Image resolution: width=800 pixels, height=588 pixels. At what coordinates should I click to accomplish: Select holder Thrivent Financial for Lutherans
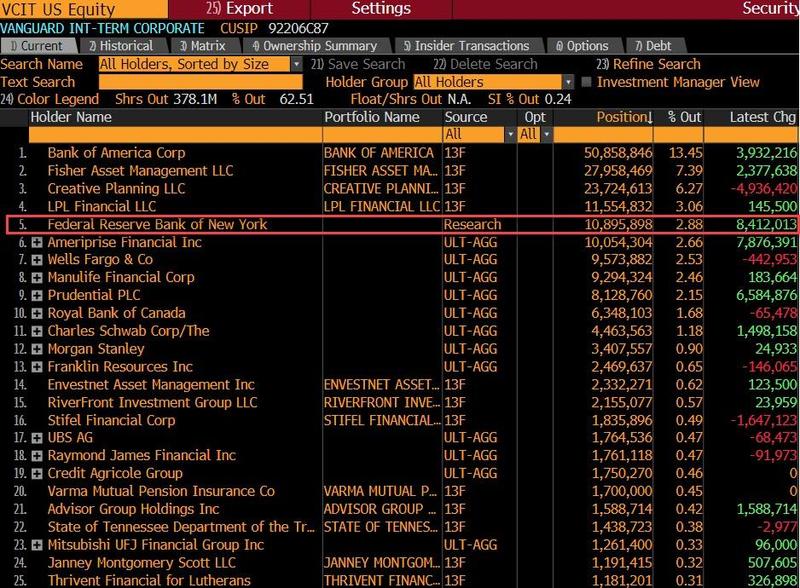coord(149,581)
